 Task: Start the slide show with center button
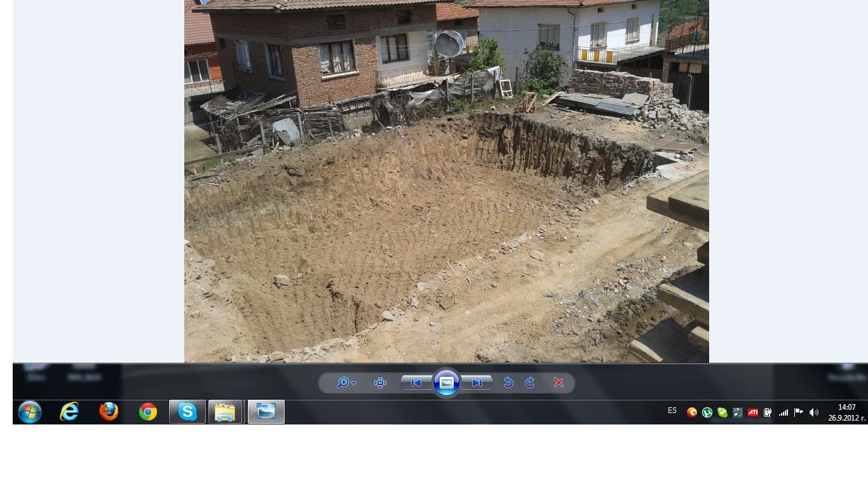pyautogui.click(x=447, y=383)
